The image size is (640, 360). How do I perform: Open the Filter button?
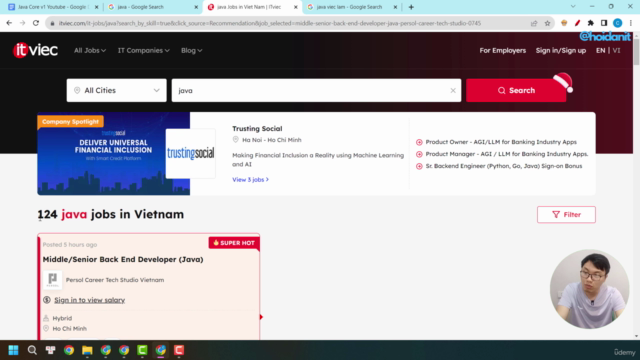566,214
